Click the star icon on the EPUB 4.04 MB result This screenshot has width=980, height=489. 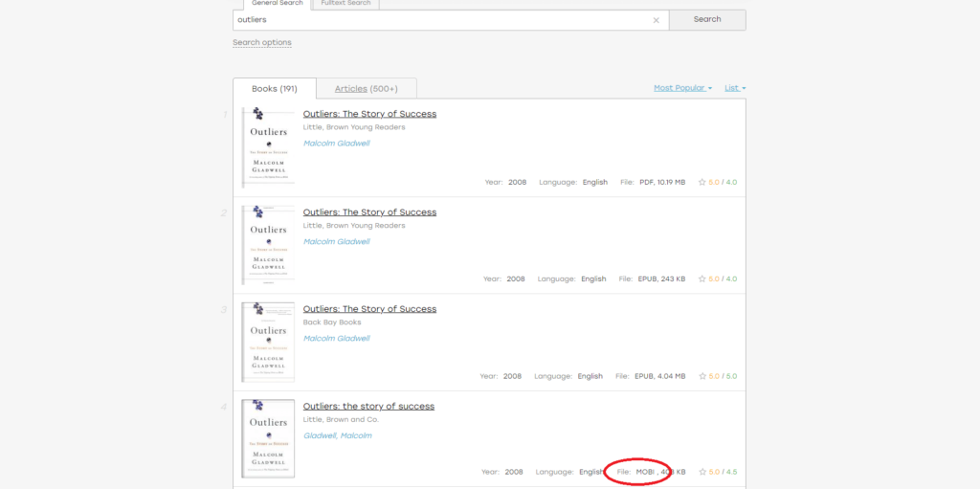pyautogui.click(x=702, y=376)
